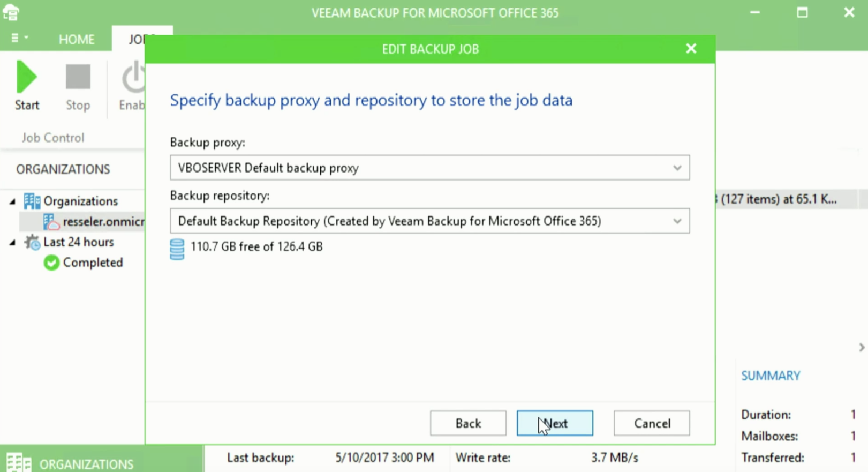868x472 pixels.
Task: Minimize the Veeam Backup window
Action: click(755, 12)
